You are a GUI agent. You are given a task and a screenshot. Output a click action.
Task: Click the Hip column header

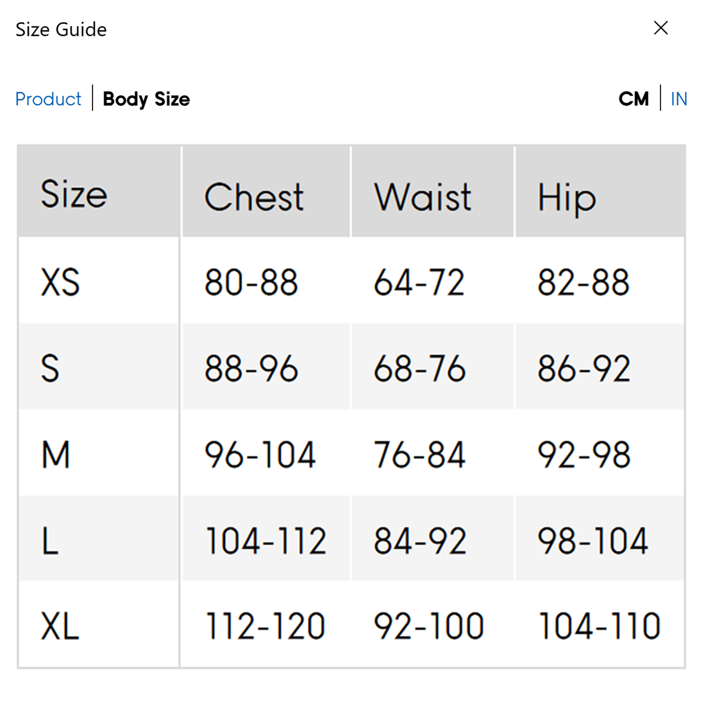567,198
